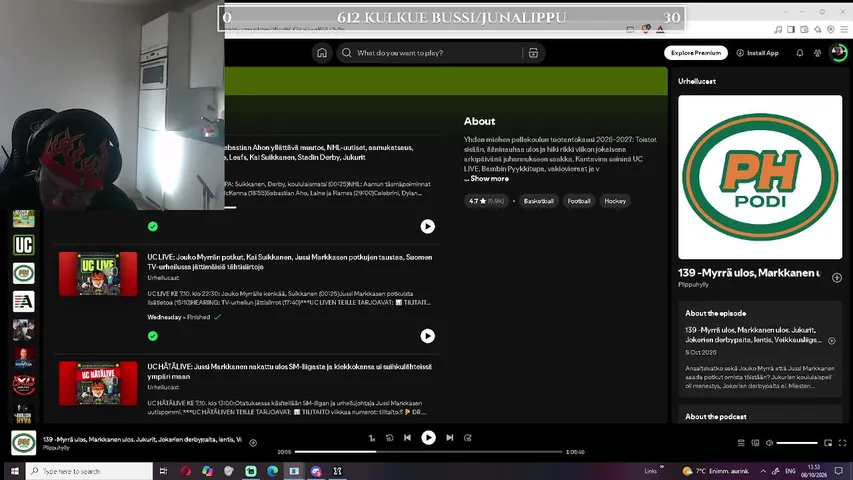Open the user profile avatar menu
Image resolution: width=853 pixels, height=480 pixels.
coord(838,52)
